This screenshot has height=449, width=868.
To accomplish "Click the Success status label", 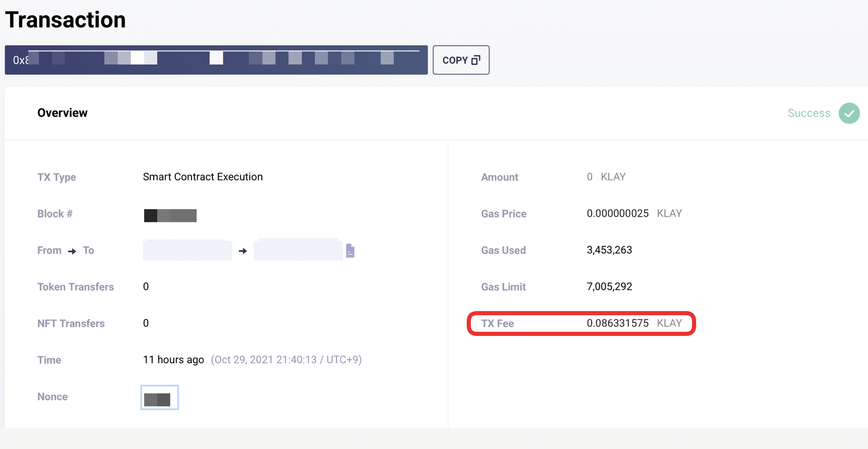I will point(808,113).
